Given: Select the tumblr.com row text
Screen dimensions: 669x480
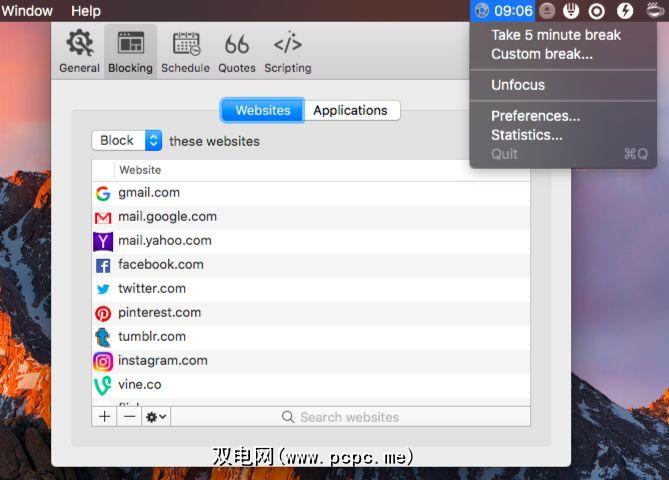Looking at the screenshot, I should 152,336.
